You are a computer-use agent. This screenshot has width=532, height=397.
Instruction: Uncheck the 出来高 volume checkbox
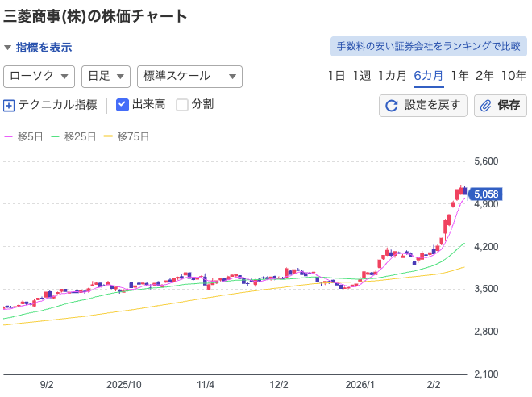(123, 104)
